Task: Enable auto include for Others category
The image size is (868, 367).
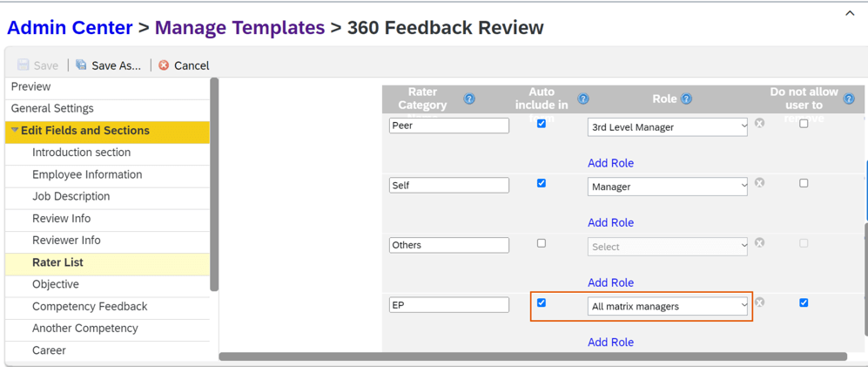Action: coord(542,243)
